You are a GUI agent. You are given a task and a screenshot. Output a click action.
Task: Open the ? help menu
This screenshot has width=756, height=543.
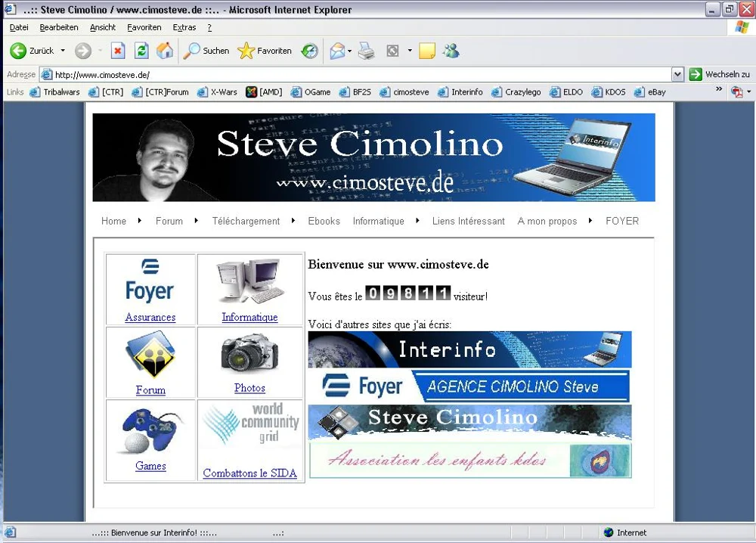tap(209, 27)
